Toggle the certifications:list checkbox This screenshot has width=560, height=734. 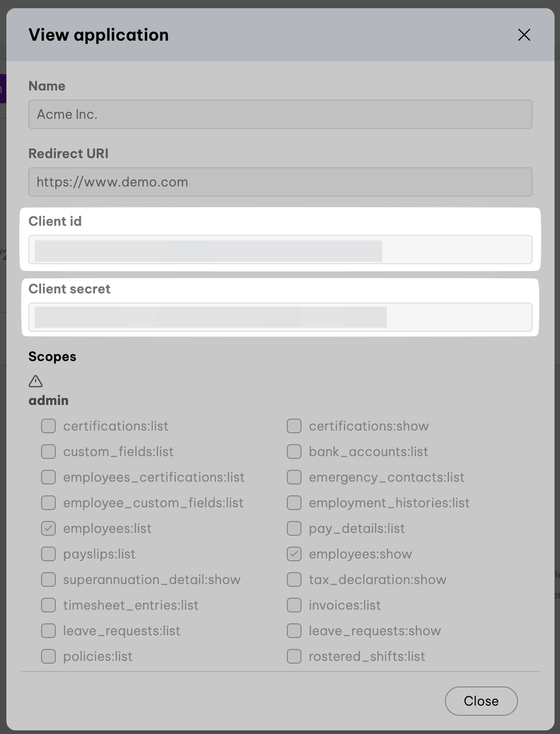[x=48, y=426]
